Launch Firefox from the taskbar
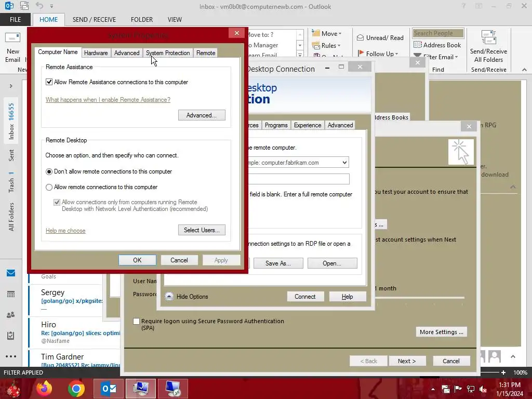 [45, 389]
